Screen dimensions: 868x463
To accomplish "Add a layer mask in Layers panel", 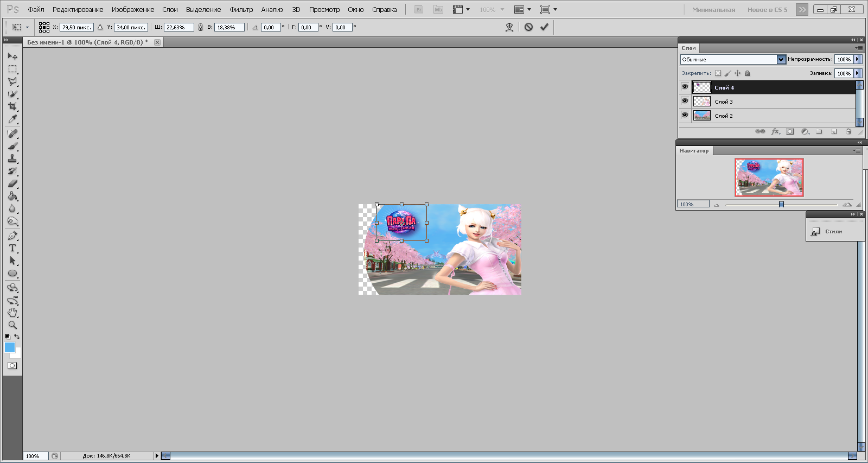I will pyautogui.click(x=790, y=131).
